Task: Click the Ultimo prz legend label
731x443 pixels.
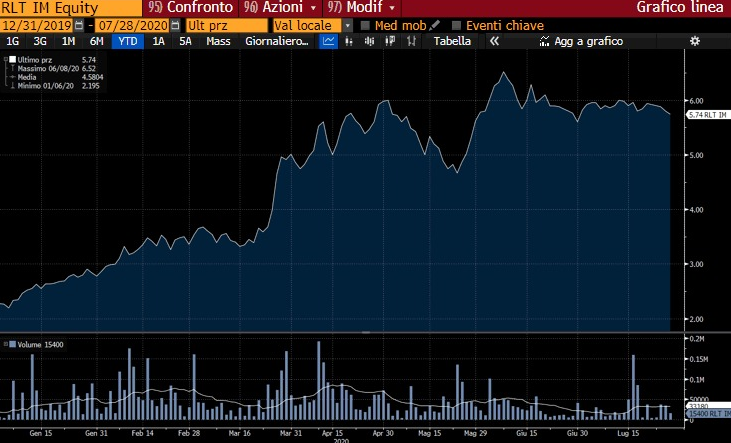Action: point(34,60)
